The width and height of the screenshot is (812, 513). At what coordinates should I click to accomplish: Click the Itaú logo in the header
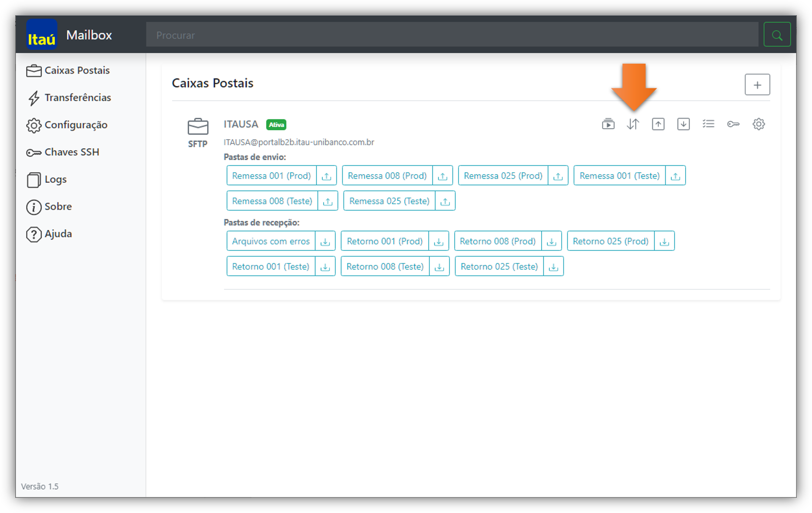tap(42, 35)
